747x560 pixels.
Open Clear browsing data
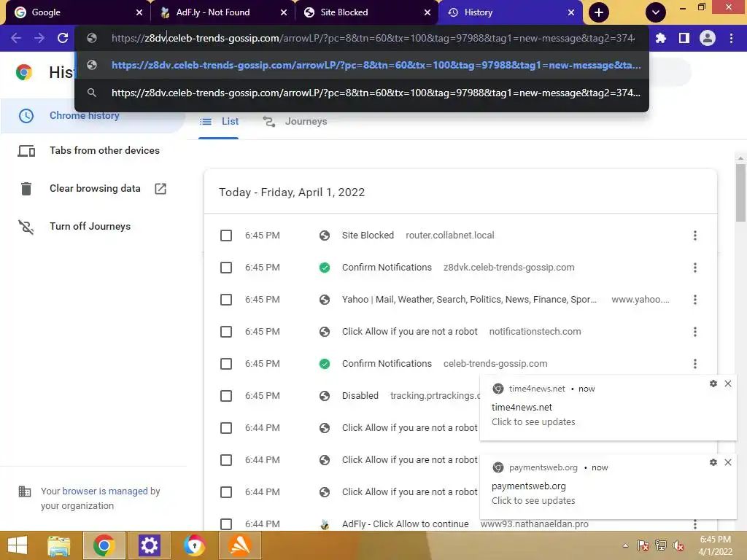95,189
